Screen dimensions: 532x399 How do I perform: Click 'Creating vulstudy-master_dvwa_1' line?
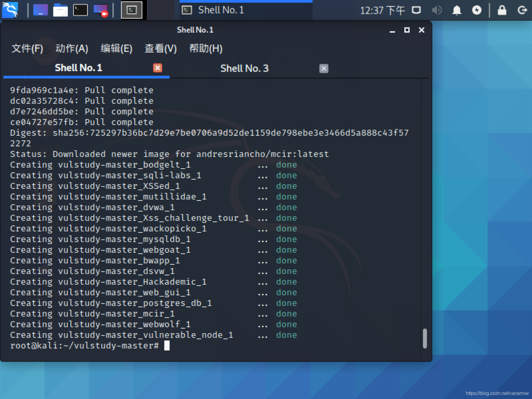(153, 207)
